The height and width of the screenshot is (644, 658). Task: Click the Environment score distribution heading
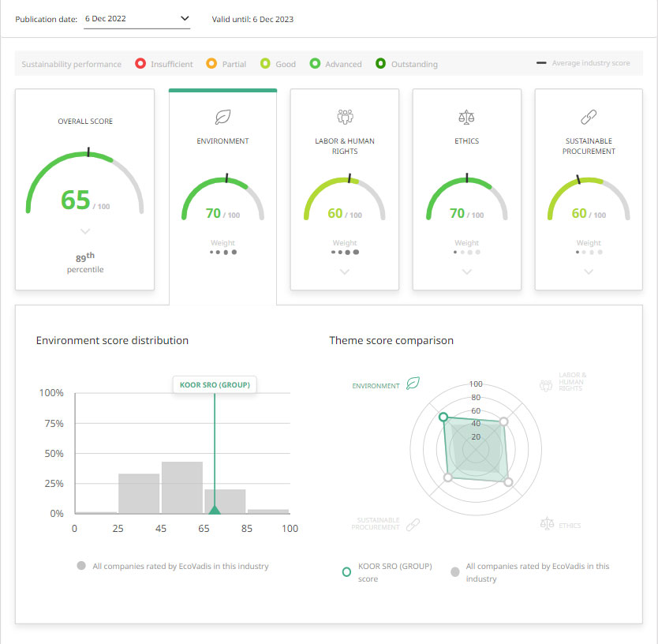point(112,340)
